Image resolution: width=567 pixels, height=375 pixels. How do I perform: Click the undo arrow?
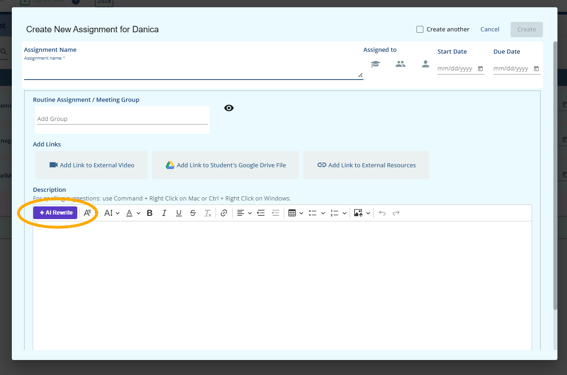coord(382,213)
